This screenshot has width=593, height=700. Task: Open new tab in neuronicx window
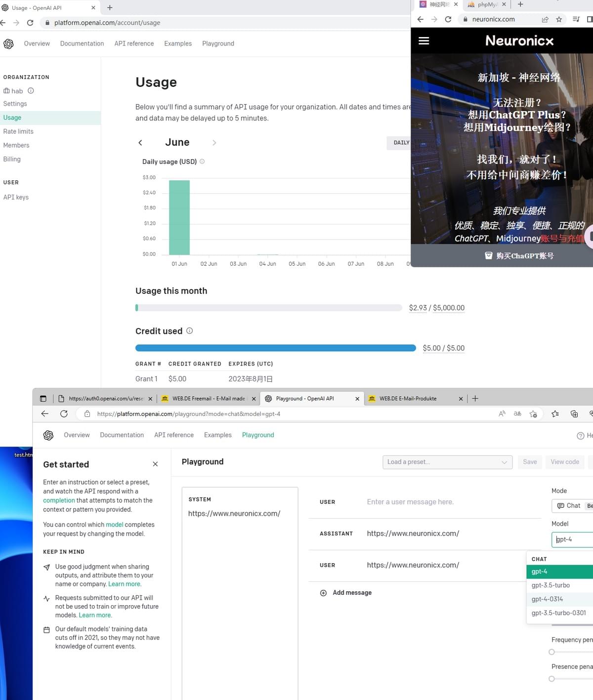[520, 4]
